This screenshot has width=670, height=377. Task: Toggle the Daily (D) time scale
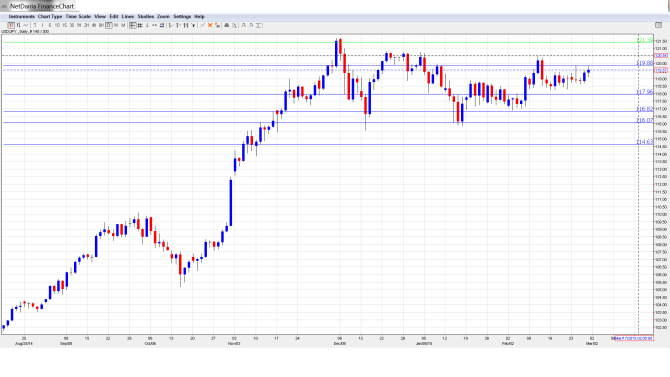[109, 25]
